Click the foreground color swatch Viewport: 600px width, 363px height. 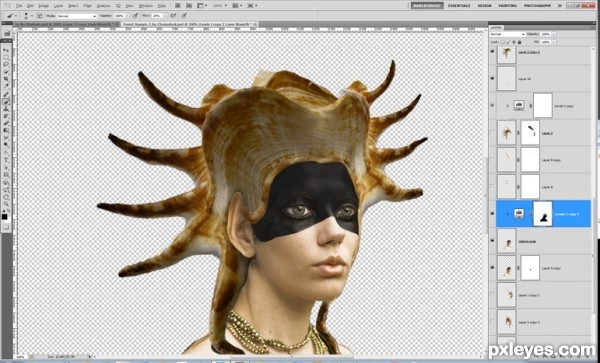[x=5, y=217]
